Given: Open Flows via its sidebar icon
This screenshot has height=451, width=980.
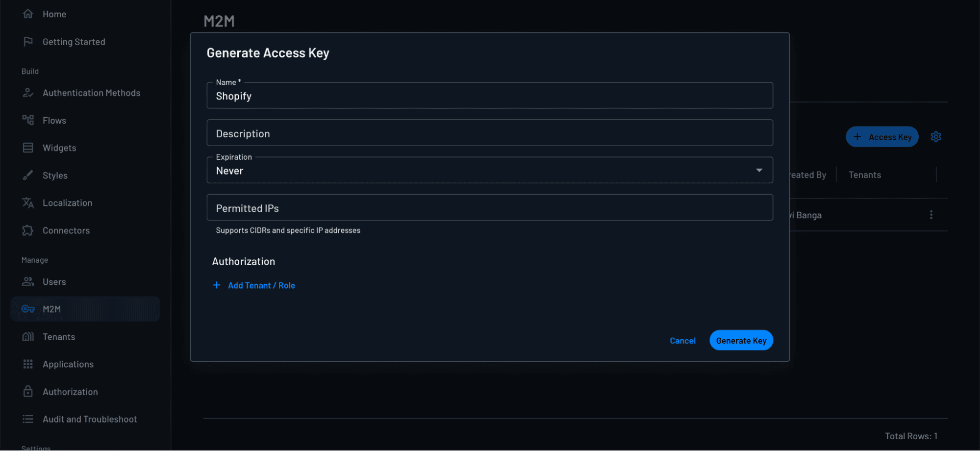Looking at the screenshot, I should 28,120.
